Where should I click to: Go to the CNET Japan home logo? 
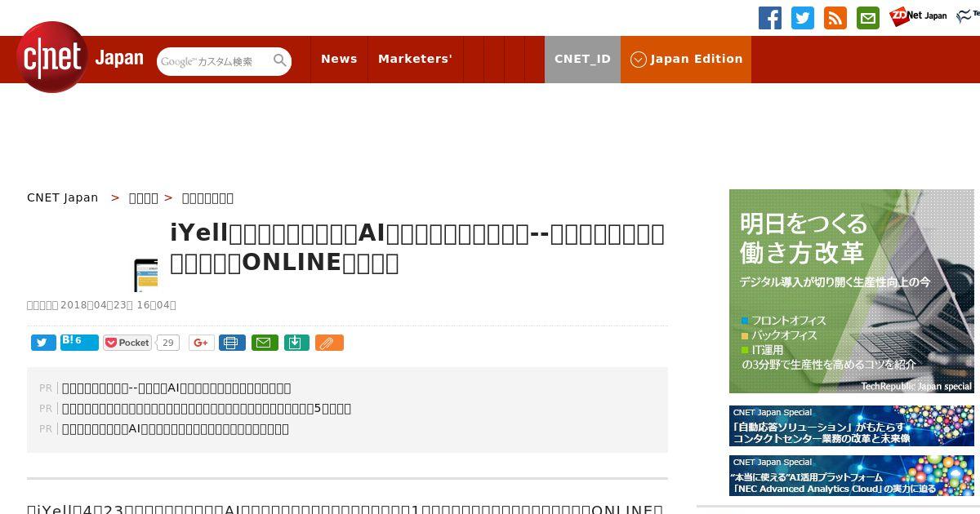coord(80,57)
